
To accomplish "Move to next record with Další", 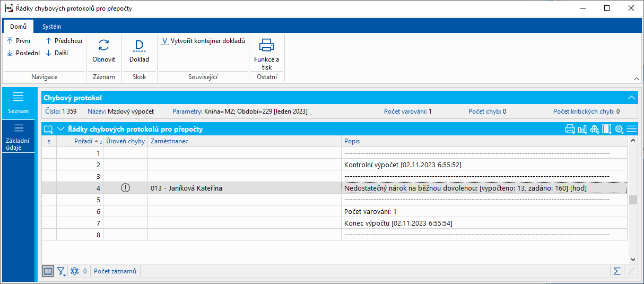I will click(56, 53).
